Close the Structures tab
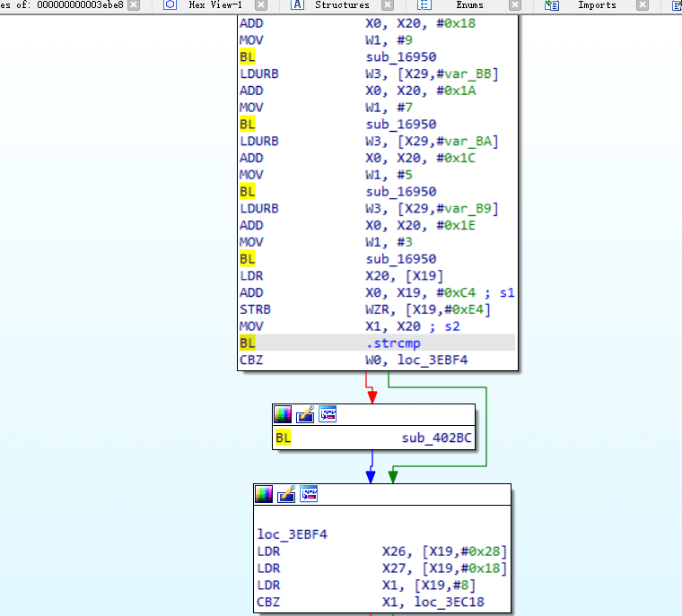The height and width of the screenshot is (616, 682). point(388,4)
